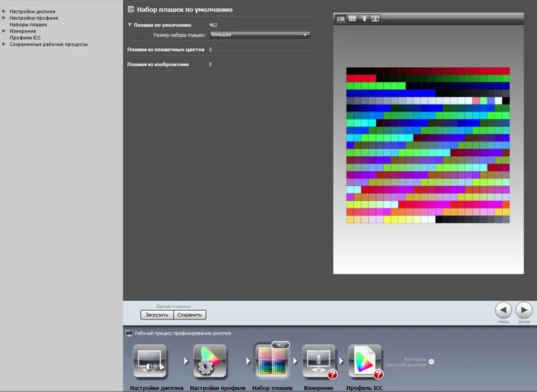Select the default patch grid view icon
This screenshot has height=392, width=537.
pos(352,19)
